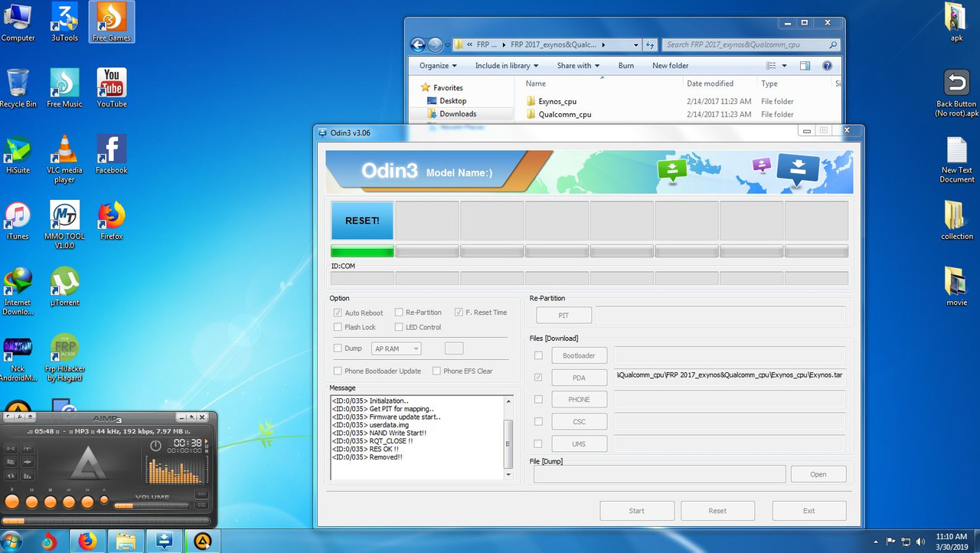Open the Facebook desktop shortcut
Screen dimensions: 980x553
112,154
